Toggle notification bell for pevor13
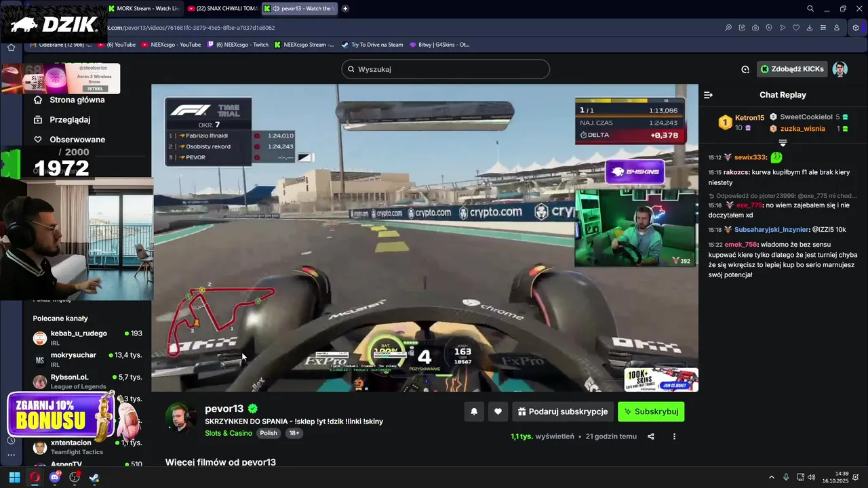The height and width of the screenshot is (488, 868). click(474, 411)
